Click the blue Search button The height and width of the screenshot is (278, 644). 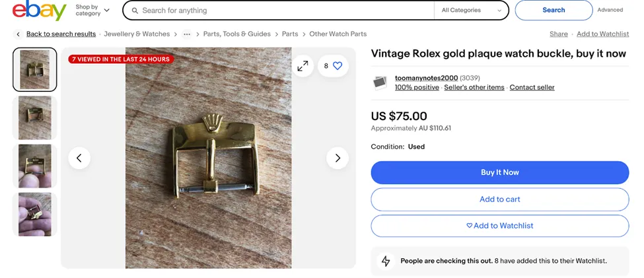tap(554, 11)
